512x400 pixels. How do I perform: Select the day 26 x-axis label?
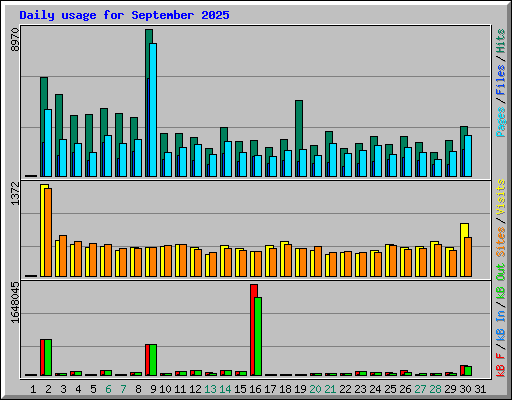click(405, 389)
